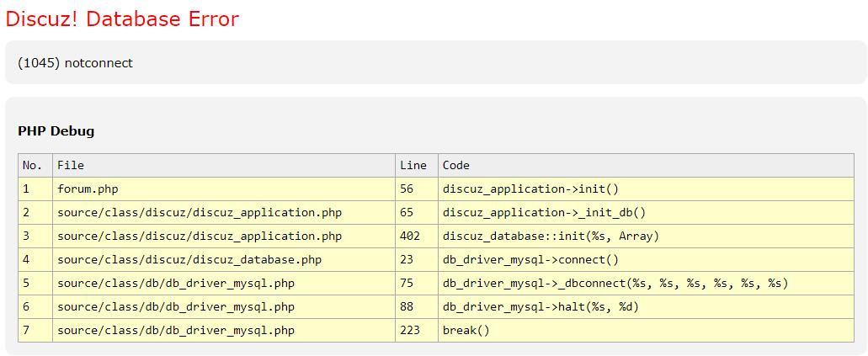Select the "db_driver_mysql->_dbconnect" code cell
Screen dimensions: 868x356
click(x=646, y=284)
